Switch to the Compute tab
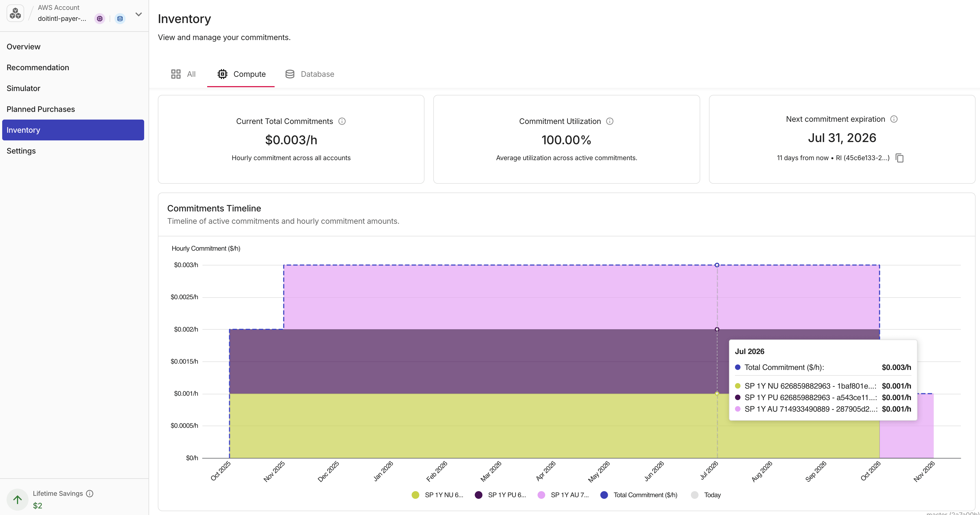Screen dimensions: 980x515 pyautogui.click(x=241, y=74)
